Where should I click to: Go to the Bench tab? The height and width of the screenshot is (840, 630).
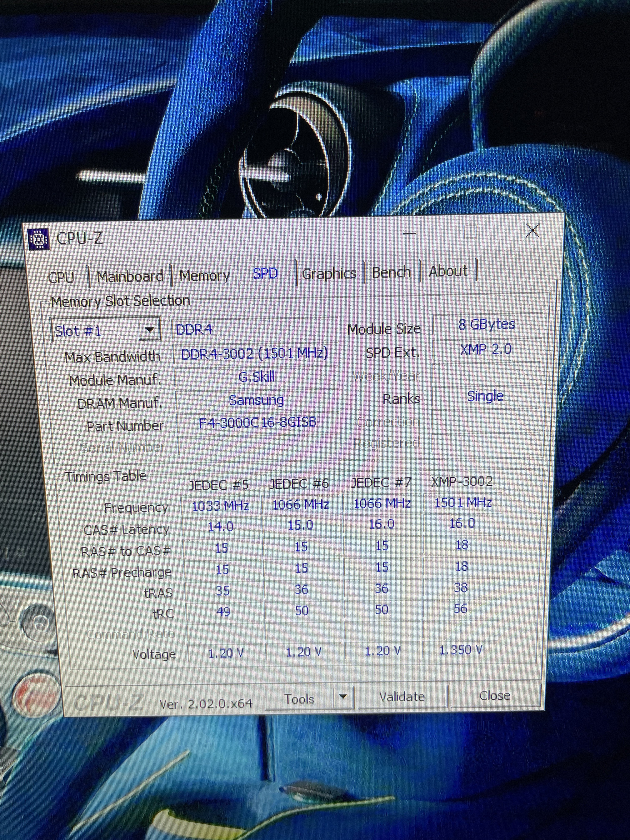(x=391, y=272)
